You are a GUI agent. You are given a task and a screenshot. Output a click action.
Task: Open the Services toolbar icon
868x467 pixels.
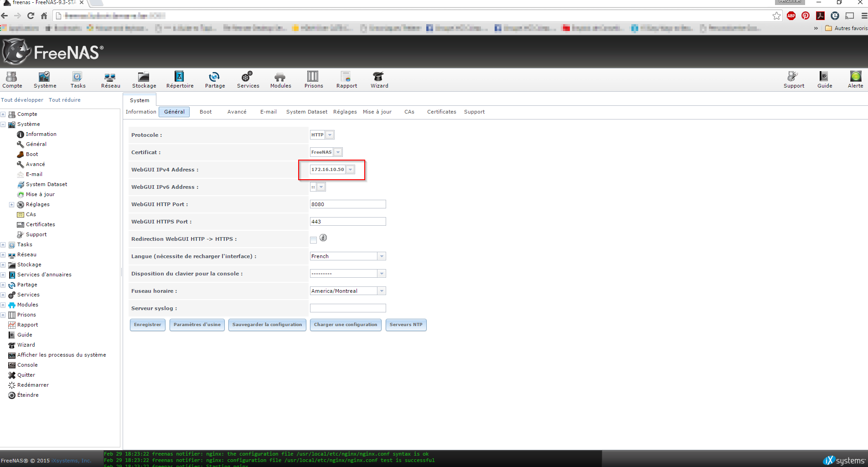point(248,80)
